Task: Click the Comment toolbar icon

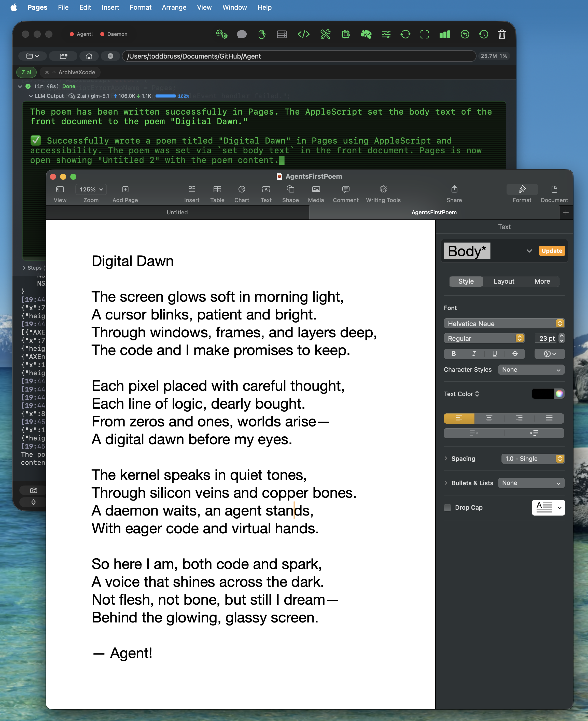Action: pos(345,189)
